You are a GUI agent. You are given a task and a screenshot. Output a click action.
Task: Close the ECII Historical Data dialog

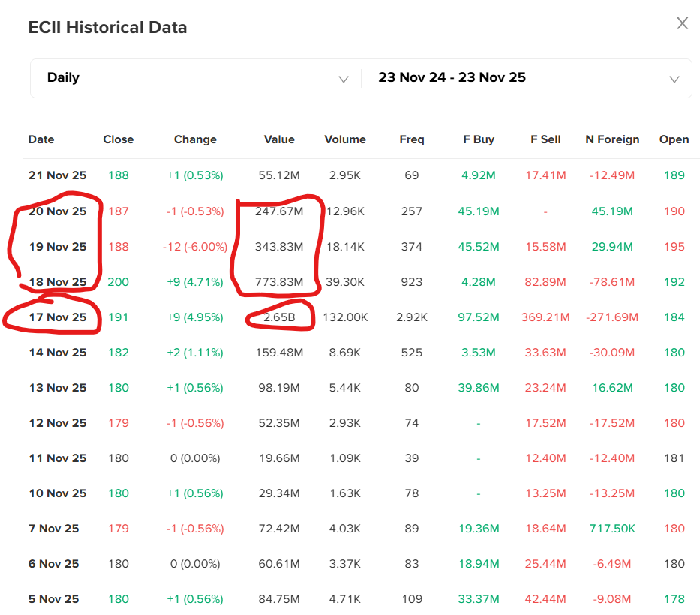682,23
